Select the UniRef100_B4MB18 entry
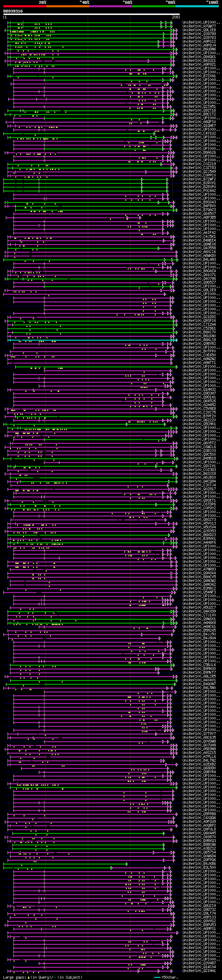Viewport: 222px width, 980px height. [199, 459]
